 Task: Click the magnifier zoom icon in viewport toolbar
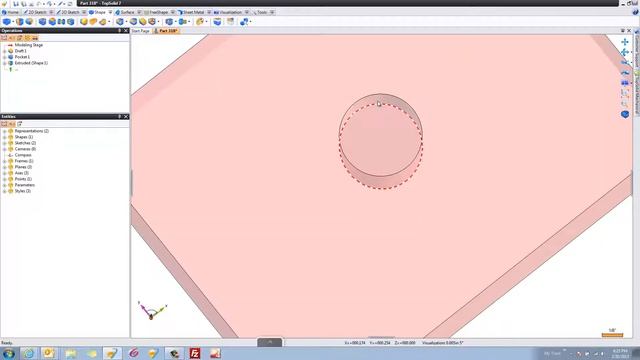624,104
